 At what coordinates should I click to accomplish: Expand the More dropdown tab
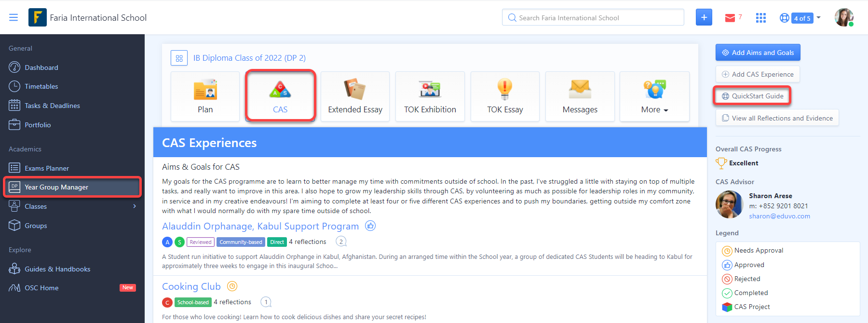point(654,96)
